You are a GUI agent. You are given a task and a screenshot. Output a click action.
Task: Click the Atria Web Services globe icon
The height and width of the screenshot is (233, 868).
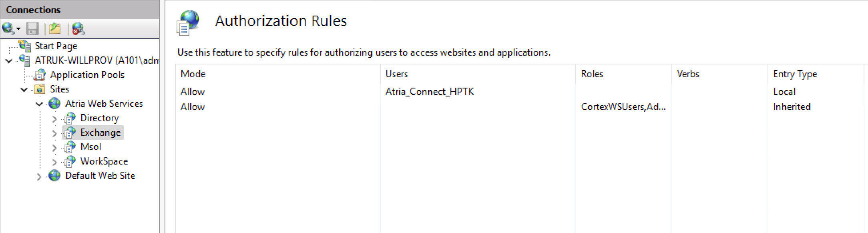pyautogui.click(x=54, y=104)
